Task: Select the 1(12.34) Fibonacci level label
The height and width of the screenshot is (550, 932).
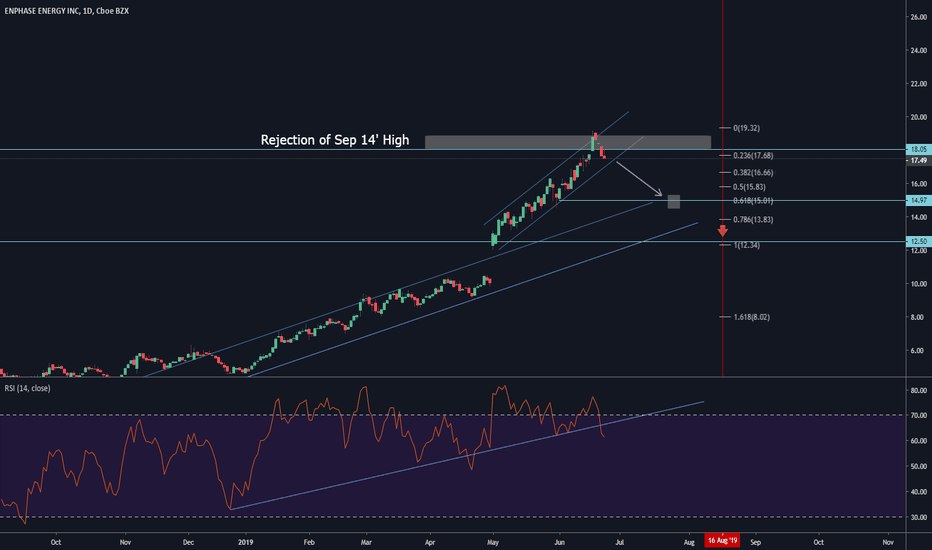Action: click(x=746, y=245)
